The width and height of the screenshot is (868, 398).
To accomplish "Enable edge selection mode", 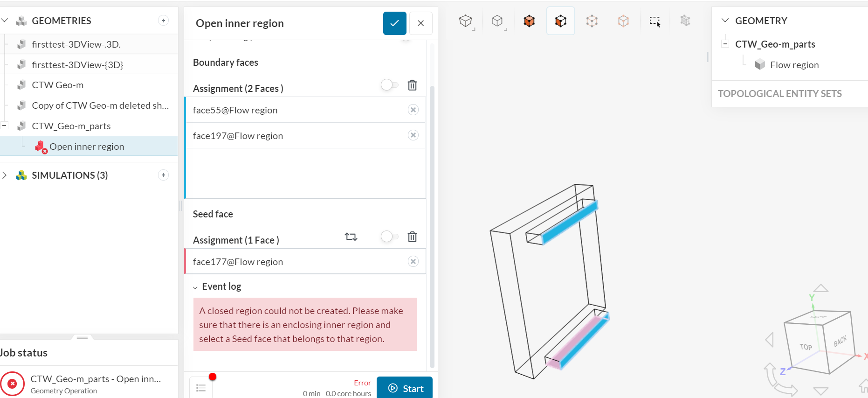I will click(592, 21).
